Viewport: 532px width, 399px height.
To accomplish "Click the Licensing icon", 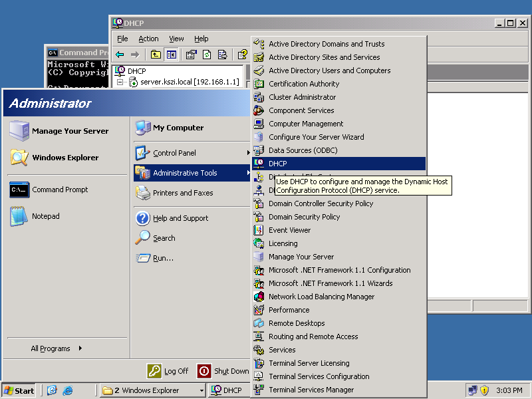I will click(x=259, y=243).
